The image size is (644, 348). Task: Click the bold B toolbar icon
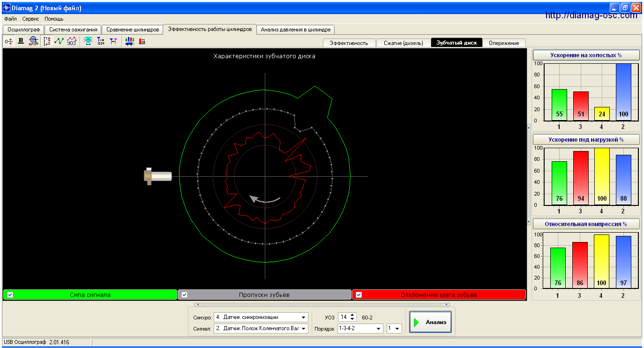click(x=21, y=41)
